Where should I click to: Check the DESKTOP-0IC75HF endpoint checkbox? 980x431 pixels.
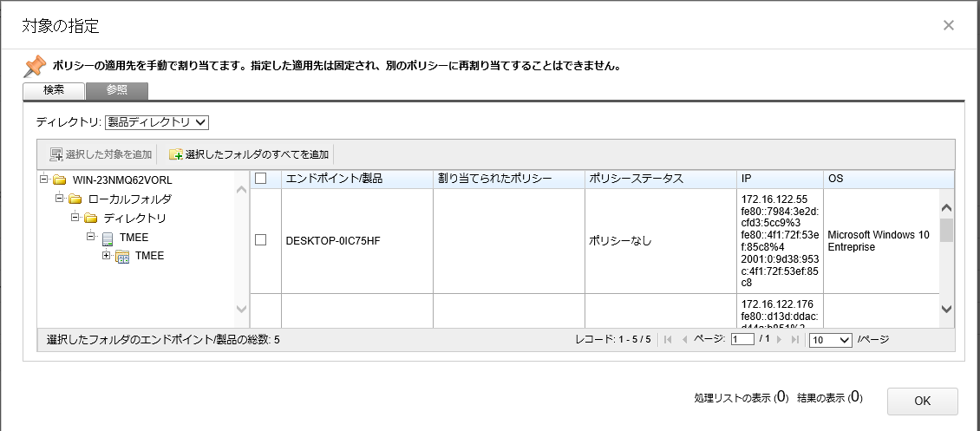pos(260,240)
